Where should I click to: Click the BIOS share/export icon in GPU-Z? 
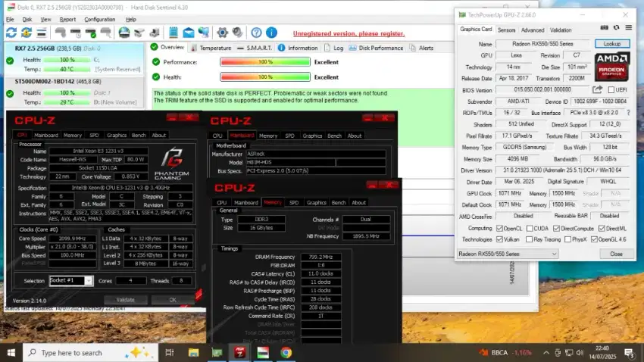(x=597, y=89)
